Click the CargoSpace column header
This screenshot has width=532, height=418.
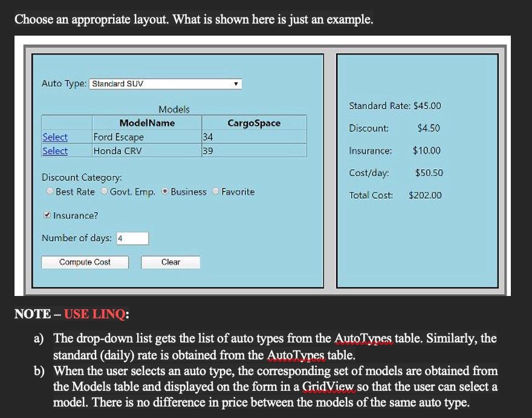pos(254,123)
